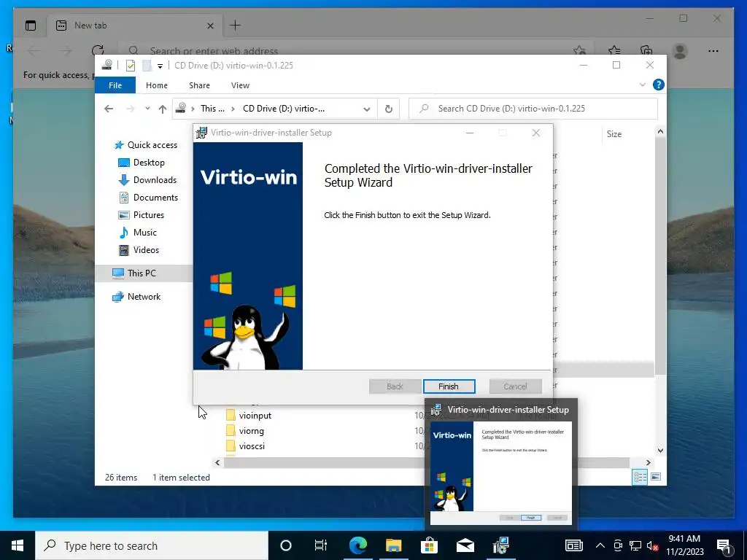This screenshot has width=747, height=560.
Task: Select the vioinput folder
Action: pyautogui.click(x=248, y=416)
